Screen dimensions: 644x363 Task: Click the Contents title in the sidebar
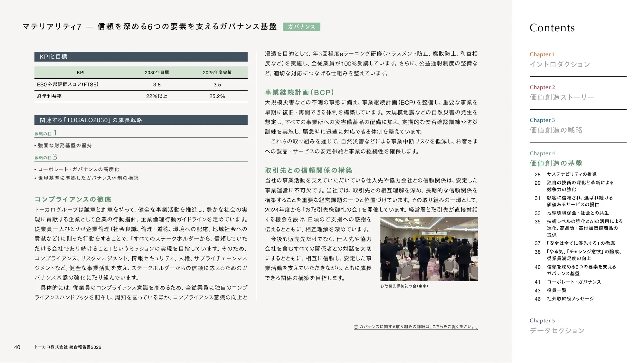[552, 28]
